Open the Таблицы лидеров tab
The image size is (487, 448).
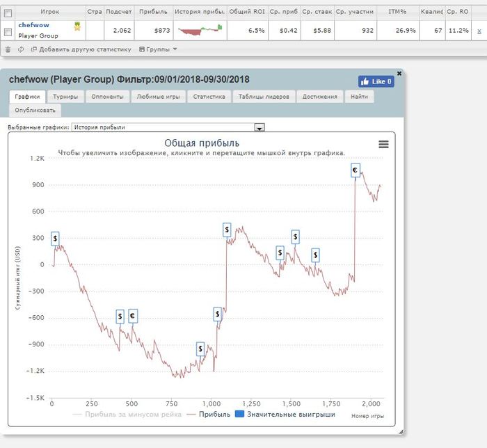[264, 97]
